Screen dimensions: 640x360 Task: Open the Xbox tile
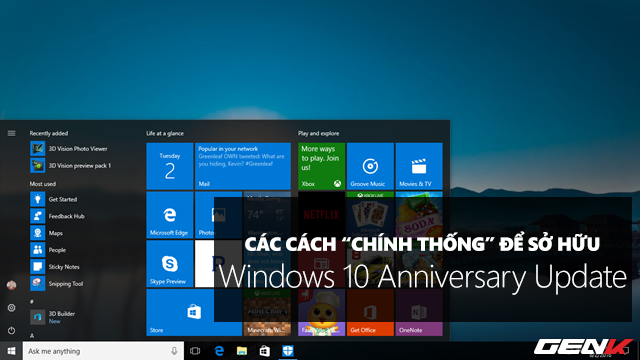point(321,166)
